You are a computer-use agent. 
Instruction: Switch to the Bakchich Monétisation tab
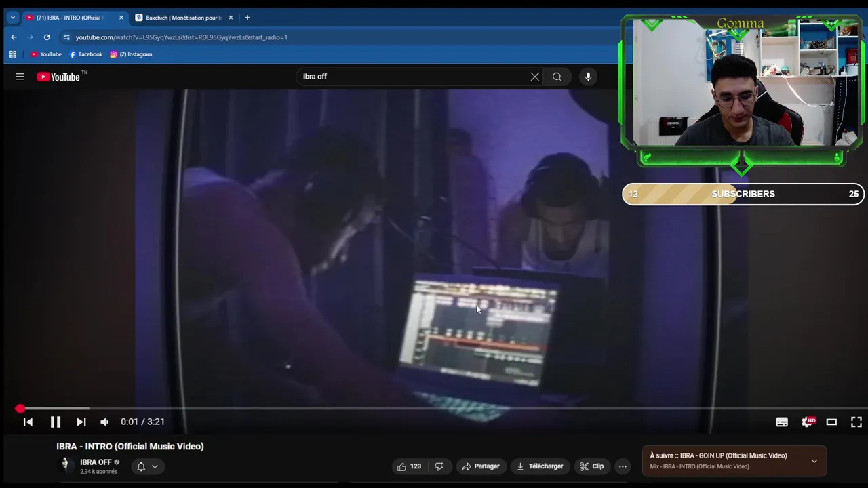click(183, 18)
